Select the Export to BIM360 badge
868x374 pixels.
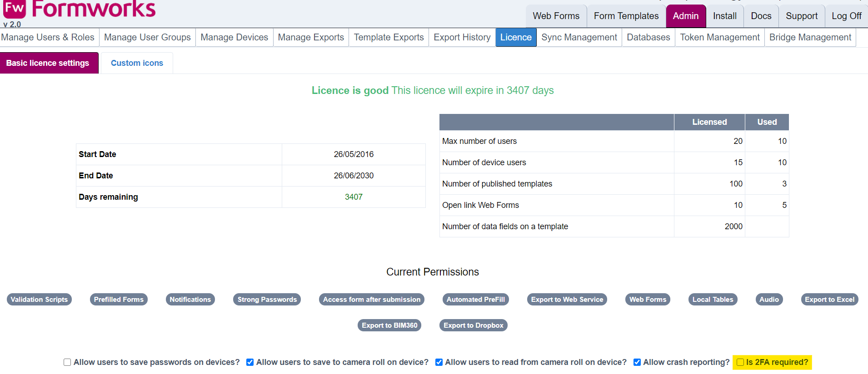coord(389,325)
